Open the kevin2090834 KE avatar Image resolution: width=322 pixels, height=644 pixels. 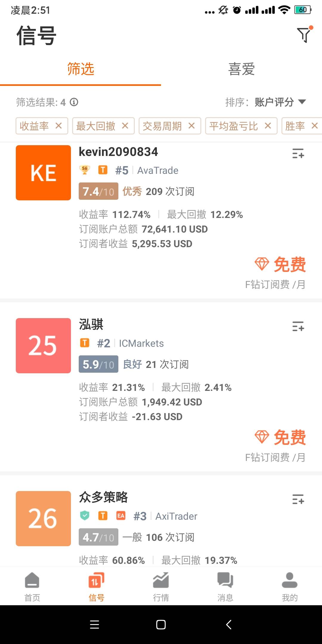coord(44,173)
